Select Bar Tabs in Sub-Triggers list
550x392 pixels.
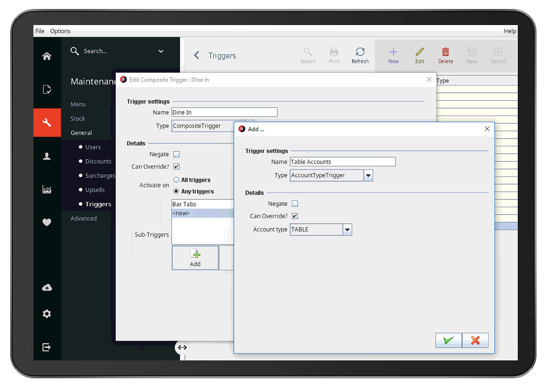coord(202,204)
